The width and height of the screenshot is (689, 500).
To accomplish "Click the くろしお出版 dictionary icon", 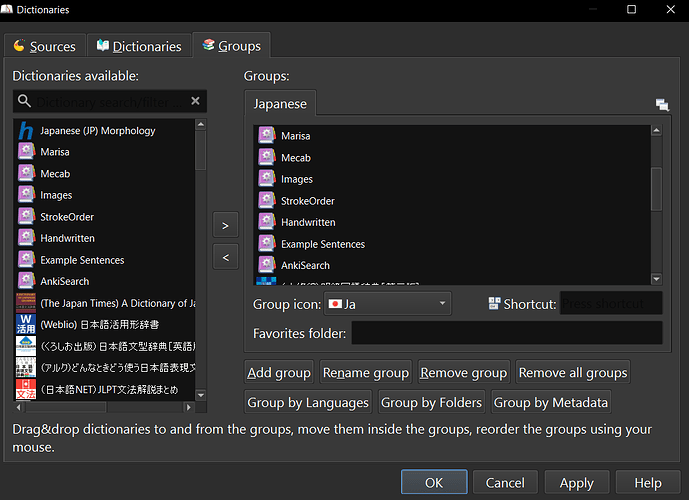I will (x=26, y=346).
